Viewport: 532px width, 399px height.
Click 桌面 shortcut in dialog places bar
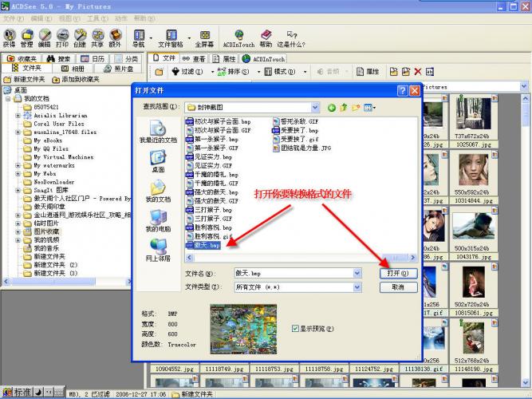tap(158, 160)
